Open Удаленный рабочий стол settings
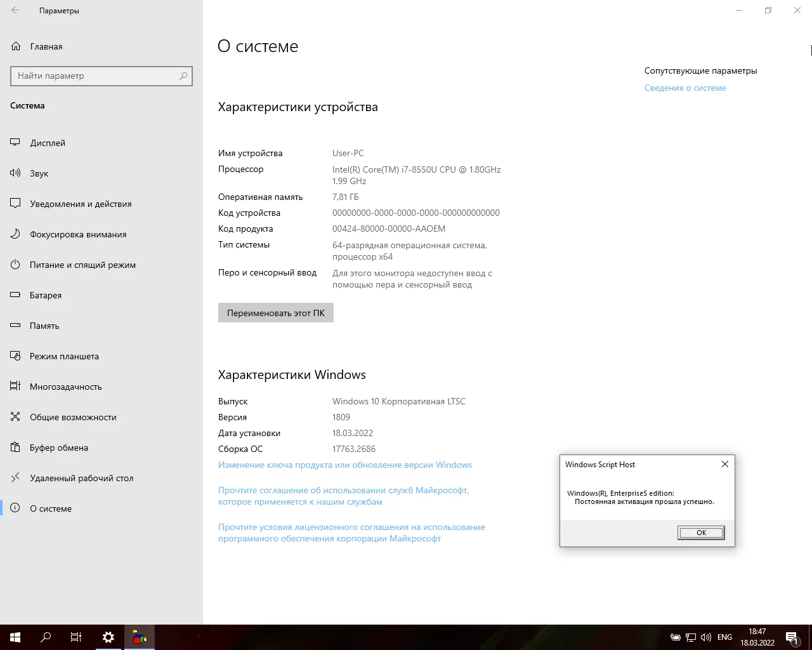 101,478
